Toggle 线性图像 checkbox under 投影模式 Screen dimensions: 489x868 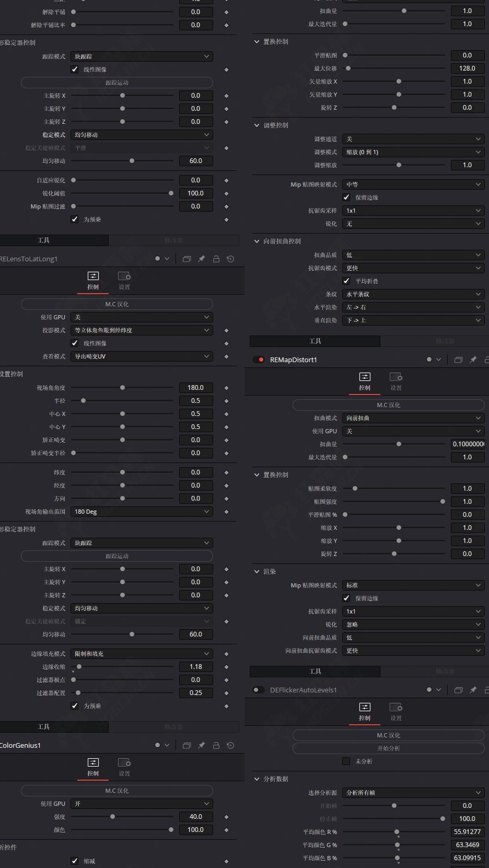click(x=75, y=343)
